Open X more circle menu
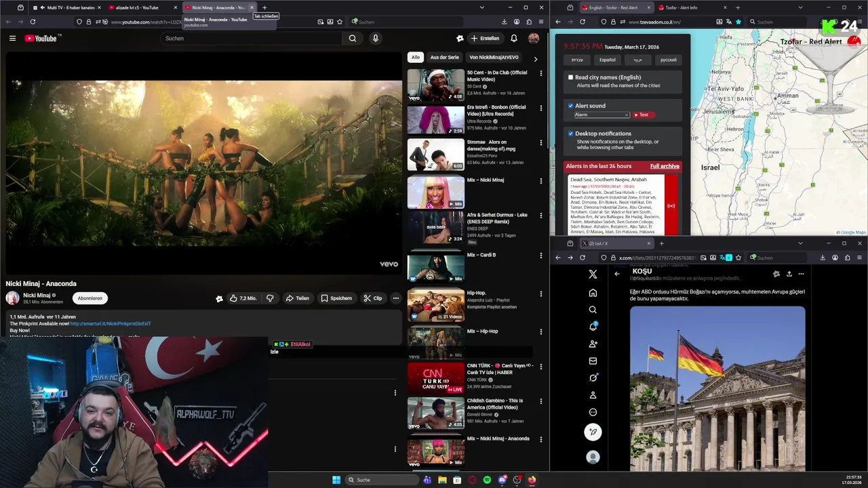Screen dimensions: 868x488 click(x=593, y=412)
